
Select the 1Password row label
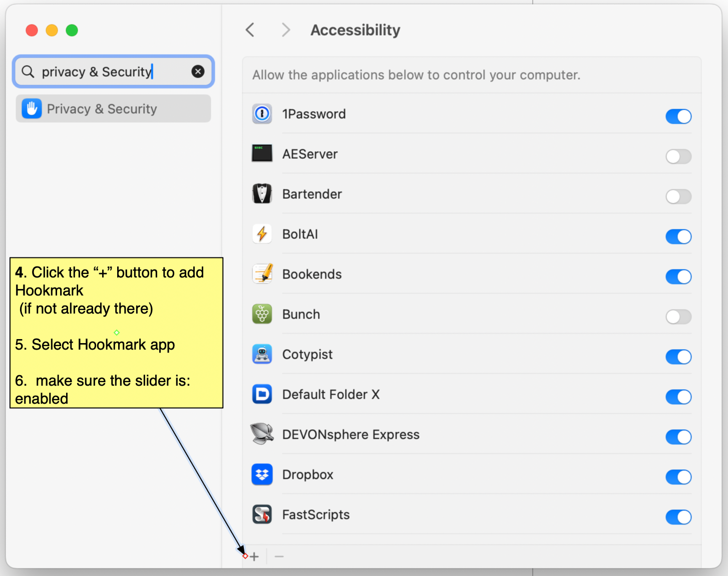pos(314,114)
